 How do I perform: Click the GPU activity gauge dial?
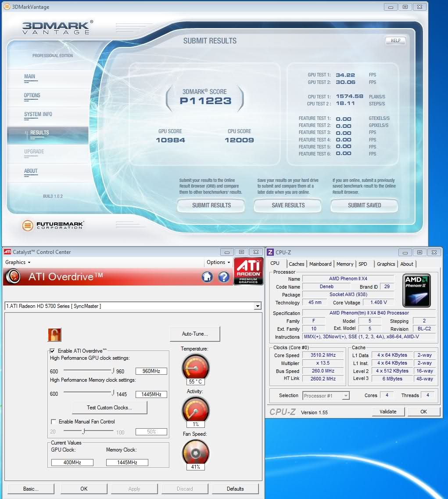click(196, 410)
